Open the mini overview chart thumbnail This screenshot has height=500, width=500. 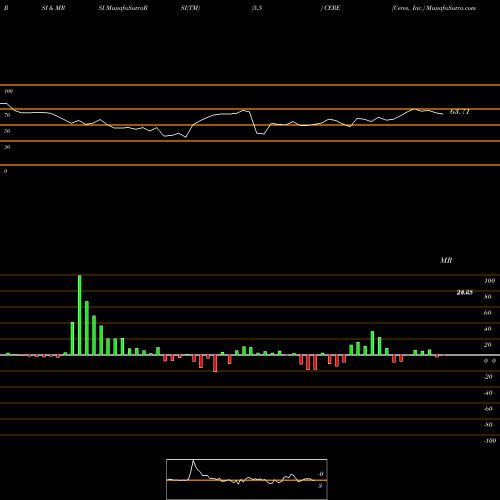[x=247, y=479]
